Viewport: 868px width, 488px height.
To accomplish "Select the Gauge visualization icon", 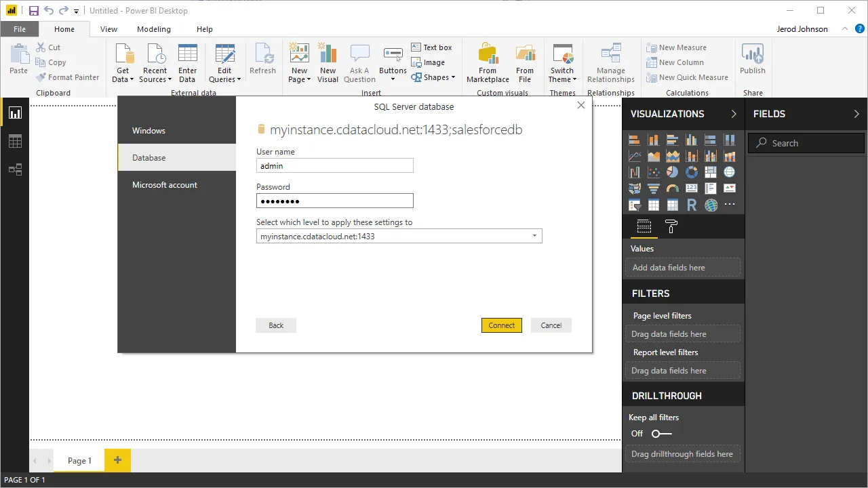I will (672, 188).
